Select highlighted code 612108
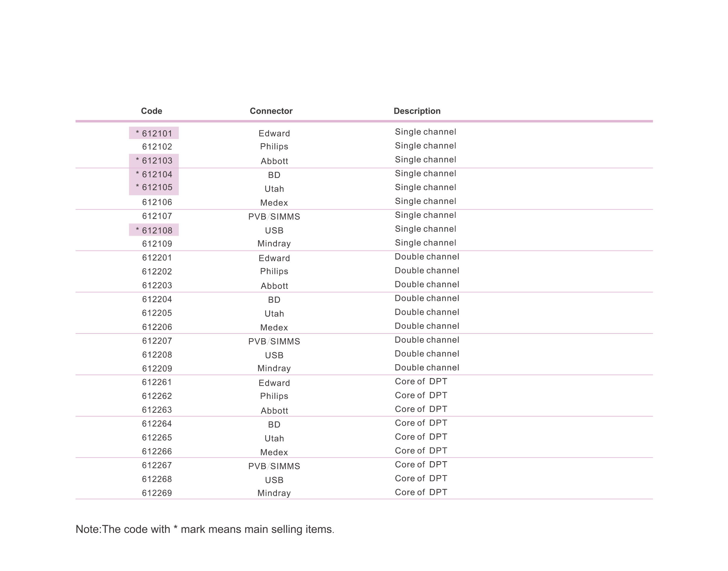The width and height of the screenshot is (728, 571). click(x=154, y=230)
